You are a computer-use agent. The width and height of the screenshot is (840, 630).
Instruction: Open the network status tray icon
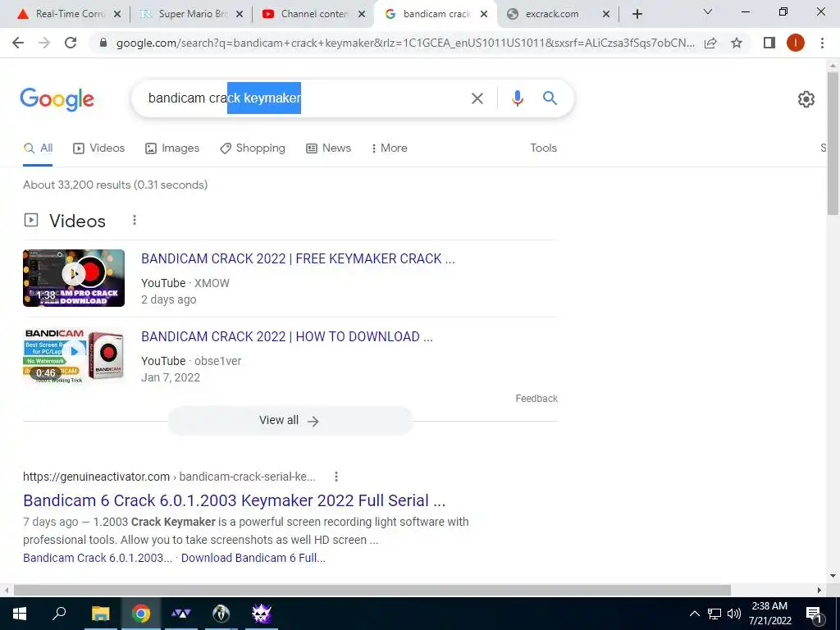pos(714,614)
